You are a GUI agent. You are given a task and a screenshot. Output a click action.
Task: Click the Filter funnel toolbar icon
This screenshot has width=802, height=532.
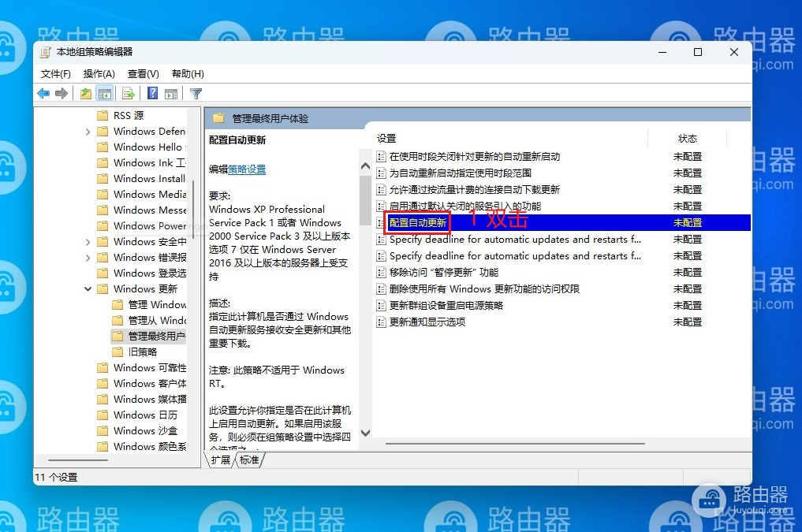(196, 94)
